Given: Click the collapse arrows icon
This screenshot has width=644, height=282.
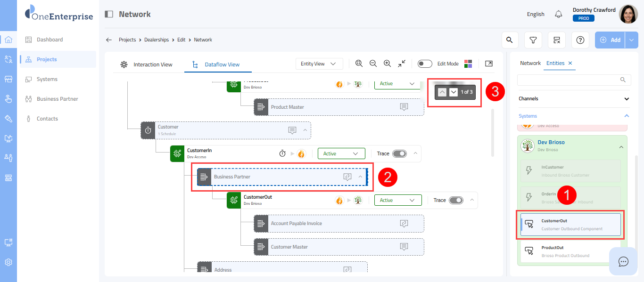Looking at the screenshot, I should [402, 64].
